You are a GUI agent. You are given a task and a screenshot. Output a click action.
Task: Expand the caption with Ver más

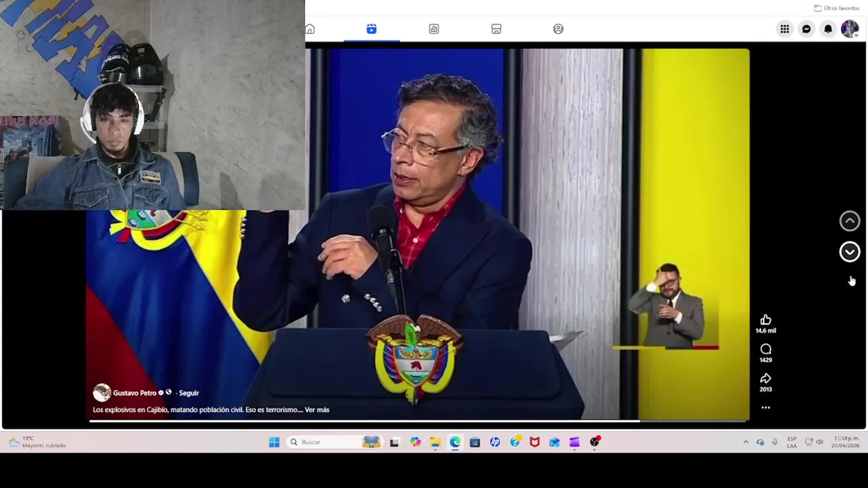(317, 410)
